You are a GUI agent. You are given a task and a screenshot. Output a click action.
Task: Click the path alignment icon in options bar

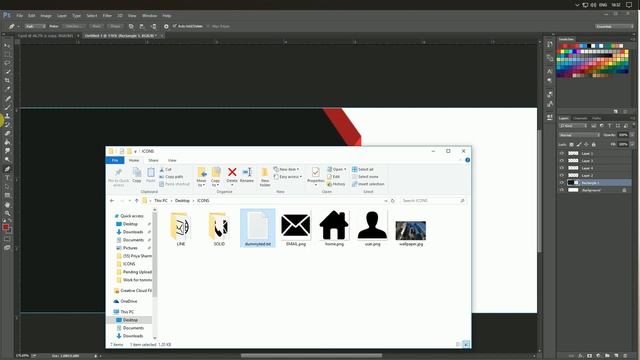(x=142, y=26)
